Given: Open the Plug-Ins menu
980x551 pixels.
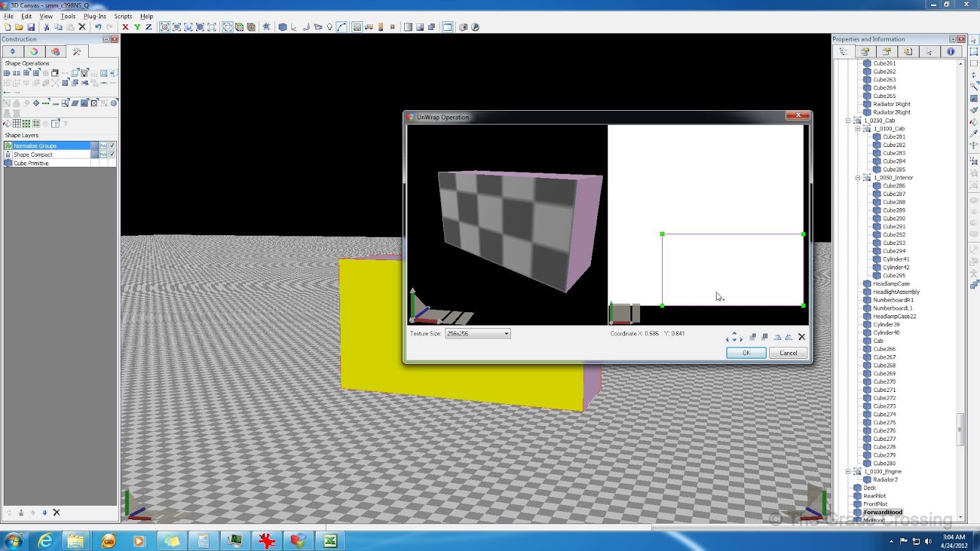Looking at the screenshot, I should 95,17.
